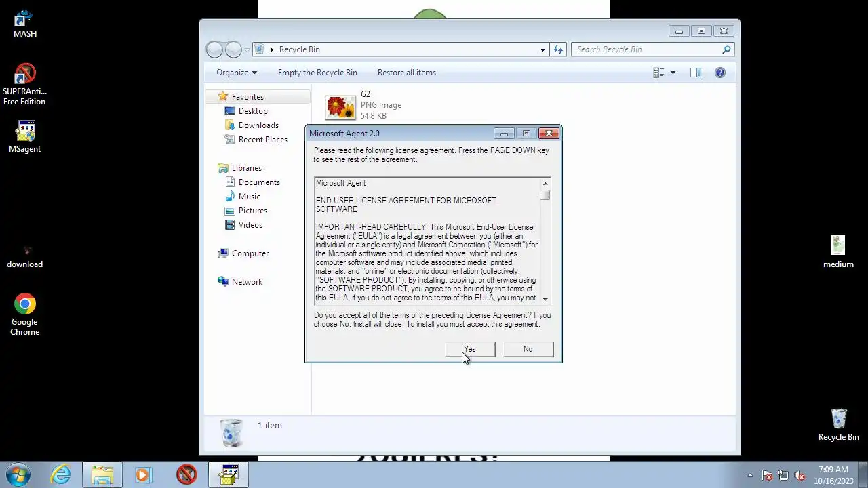Open the Windows Start button
Image resolution: width=868 pixels, height=488 pixels.
18,474
